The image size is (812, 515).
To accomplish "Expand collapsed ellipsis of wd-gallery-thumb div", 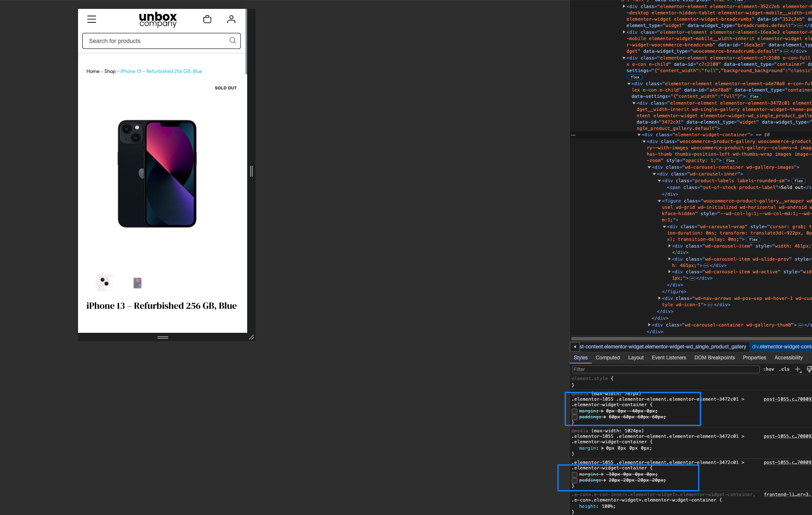I will pos(800,325).
